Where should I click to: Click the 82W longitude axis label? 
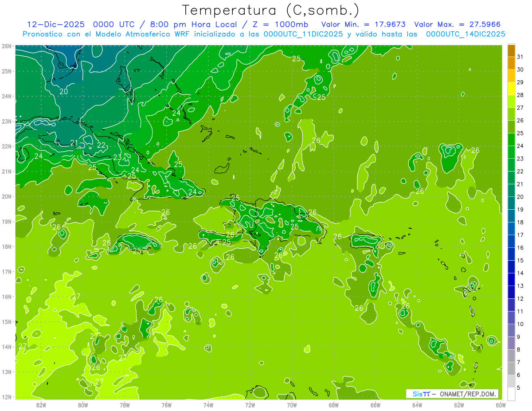(41, 405)
